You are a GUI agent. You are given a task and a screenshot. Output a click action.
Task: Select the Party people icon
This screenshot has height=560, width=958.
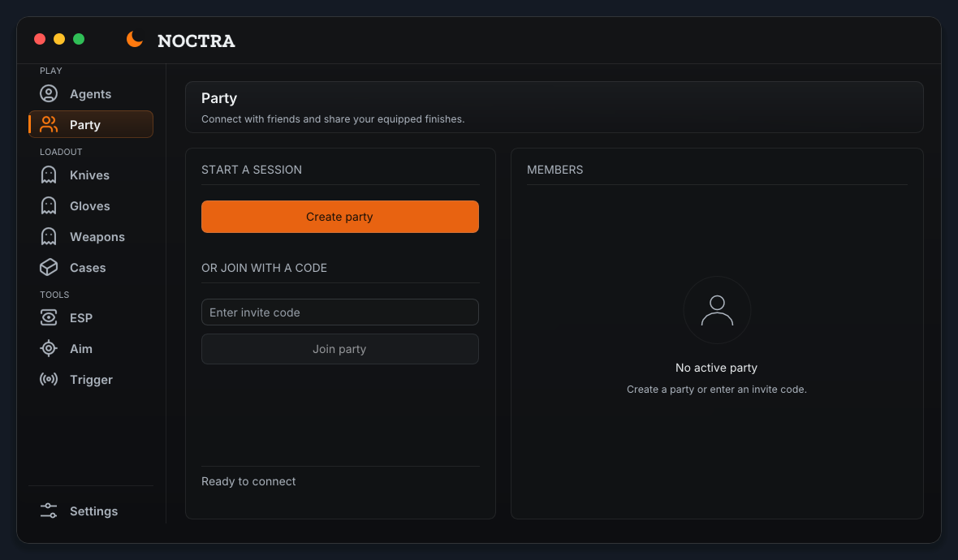49,125
